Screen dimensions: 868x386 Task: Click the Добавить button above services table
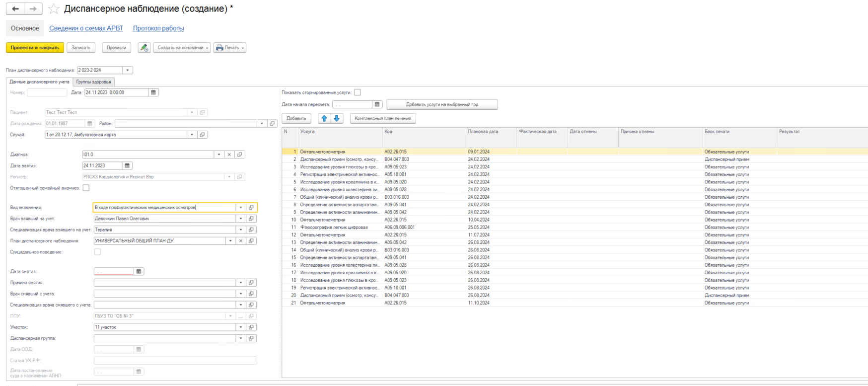[296, 118]
